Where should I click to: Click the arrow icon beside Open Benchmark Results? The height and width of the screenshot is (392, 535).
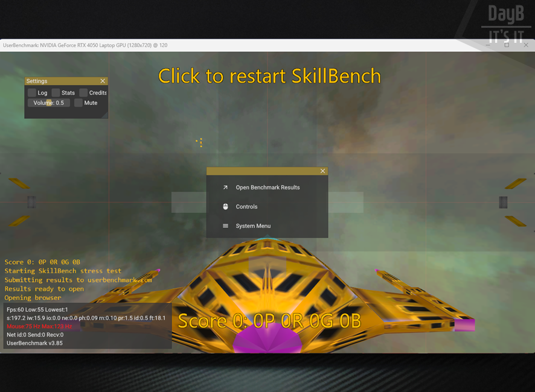(x=225, y=188)
